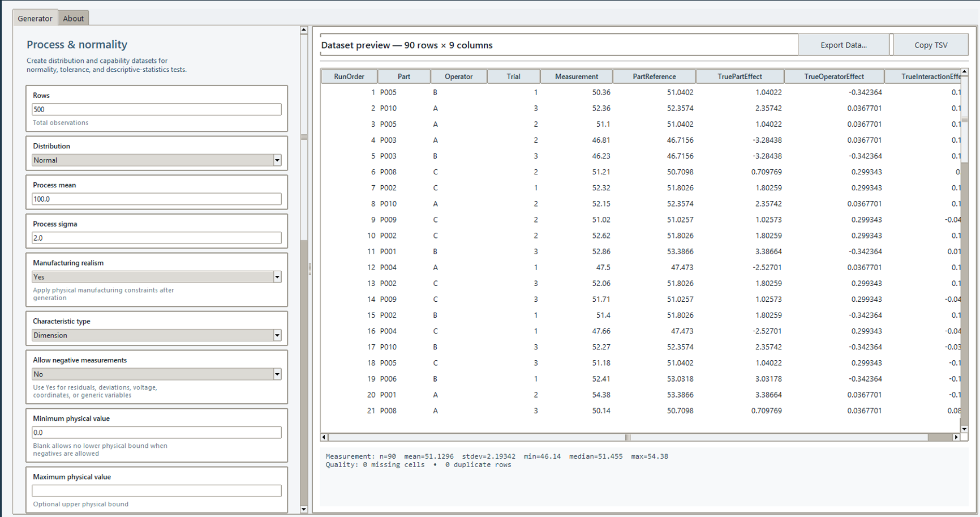Image resolution: width=980 pixels, height=517 pixels.
Task: Click the TrueInteractionEffect column header
Action: [x=923, y=76]
